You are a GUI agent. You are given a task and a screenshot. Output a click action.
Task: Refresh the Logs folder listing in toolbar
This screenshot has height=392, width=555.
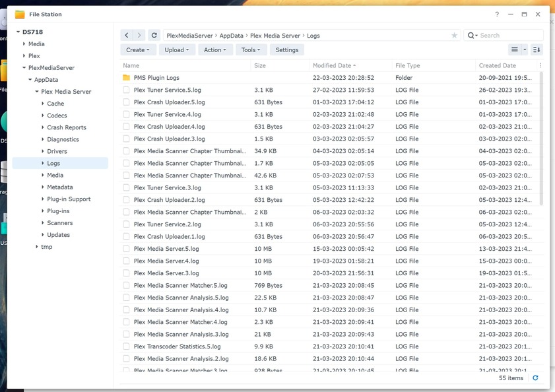click(154, 36)
